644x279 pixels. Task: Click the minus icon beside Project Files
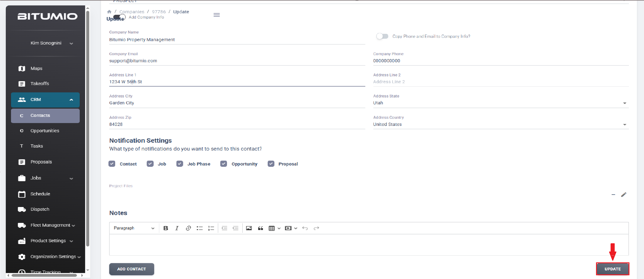[613, 195]
